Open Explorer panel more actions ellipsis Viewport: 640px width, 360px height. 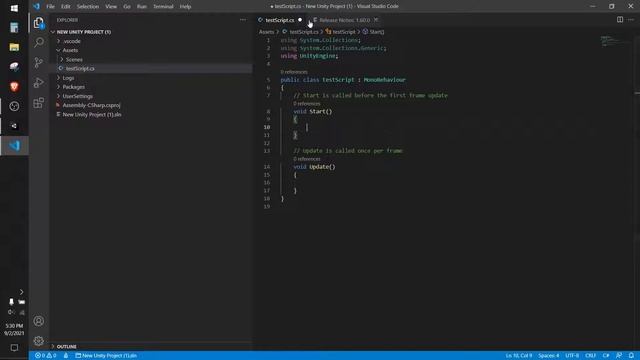243,20
